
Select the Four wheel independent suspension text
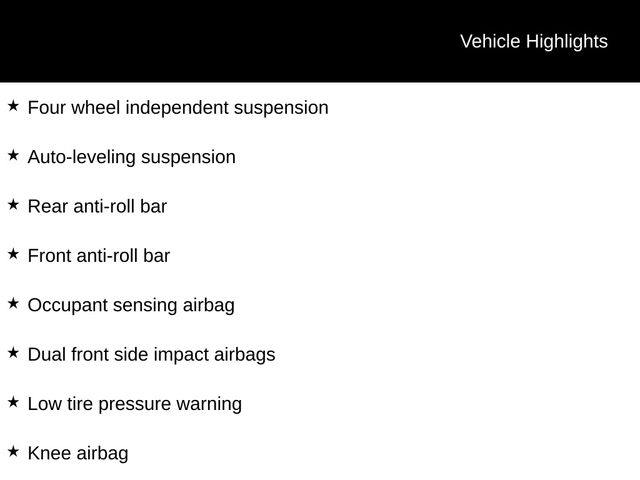coord(178,108)
